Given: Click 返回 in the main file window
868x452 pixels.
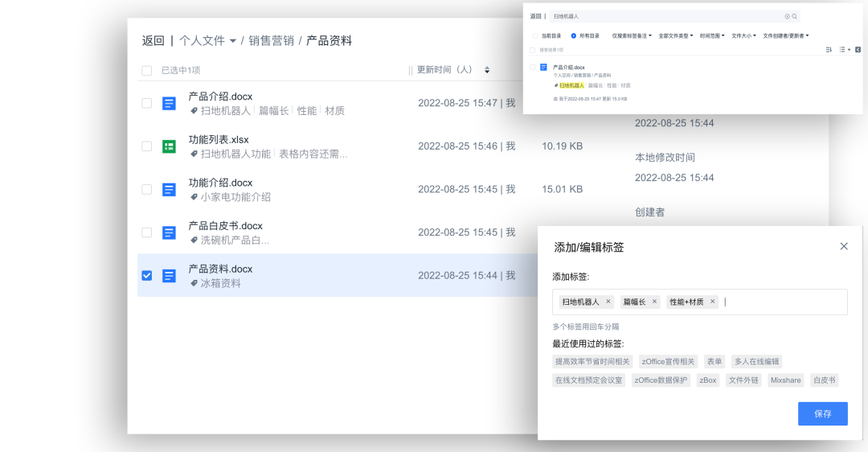Looking at the screenshot, I should (154, 41).
